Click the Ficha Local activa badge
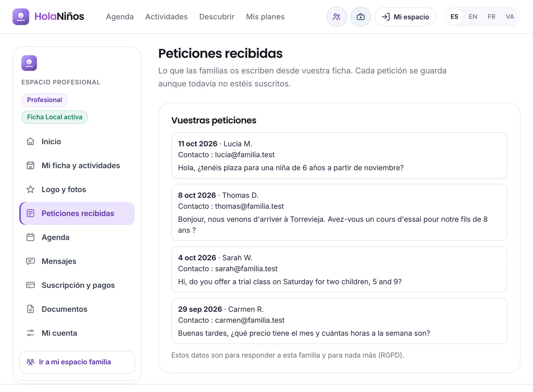 (55, 117)
